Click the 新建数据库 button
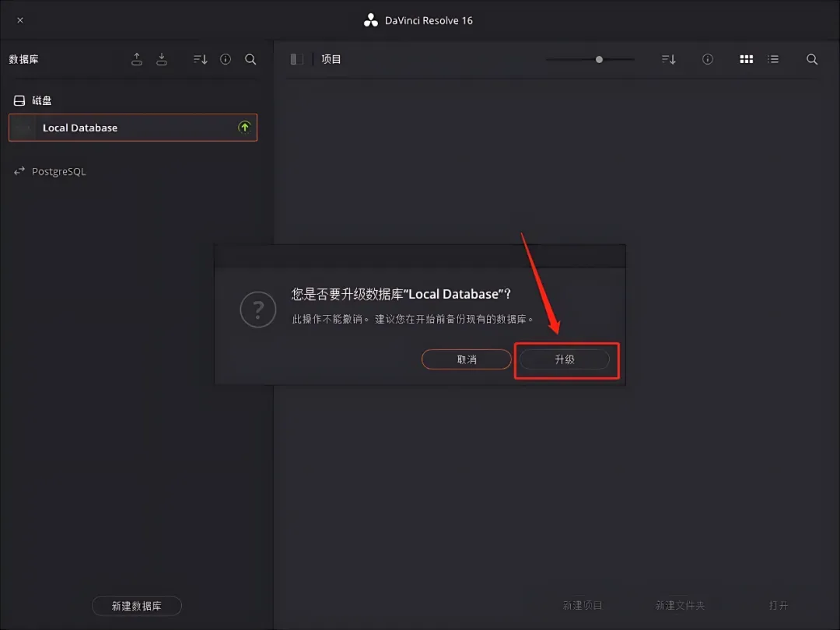840x630 pixels. (137, 606)
